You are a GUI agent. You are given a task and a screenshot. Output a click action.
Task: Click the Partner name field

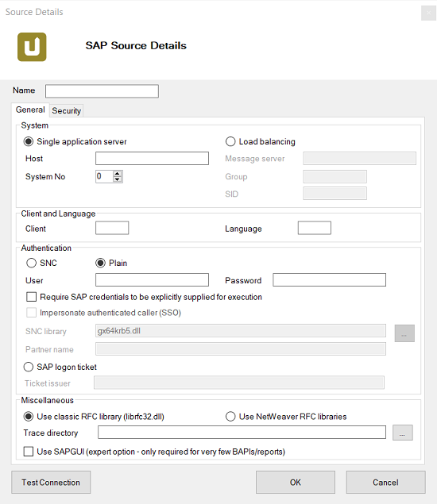tap(241, 349)
